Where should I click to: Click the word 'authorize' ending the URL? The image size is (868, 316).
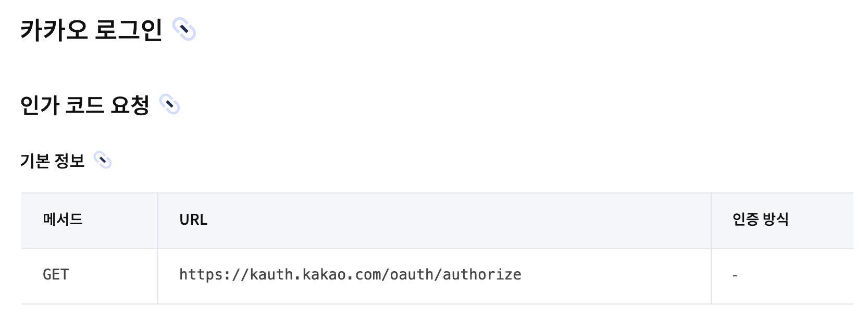click(x=482, y=274)
